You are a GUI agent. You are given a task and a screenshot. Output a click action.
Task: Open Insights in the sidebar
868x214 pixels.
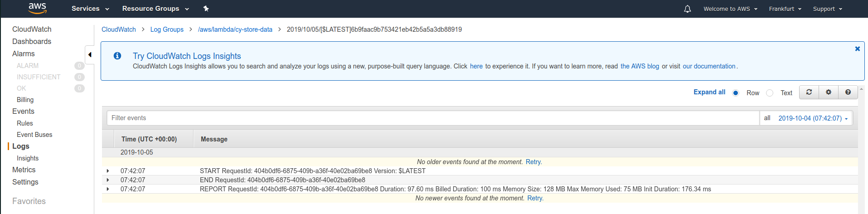[28, 158]
